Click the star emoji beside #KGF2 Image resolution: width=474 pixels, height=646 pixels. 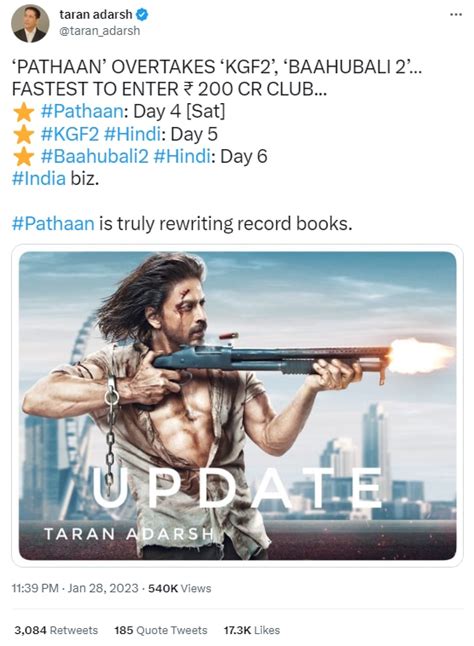[23, 135]
